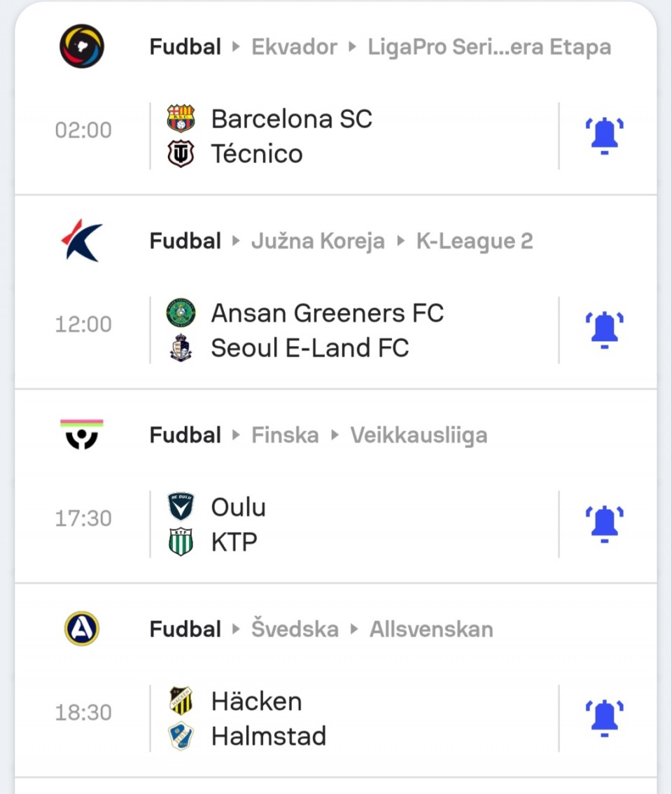The image size is (672, 794).
Task: Open Halmstad team name in match
Action: 269,736
